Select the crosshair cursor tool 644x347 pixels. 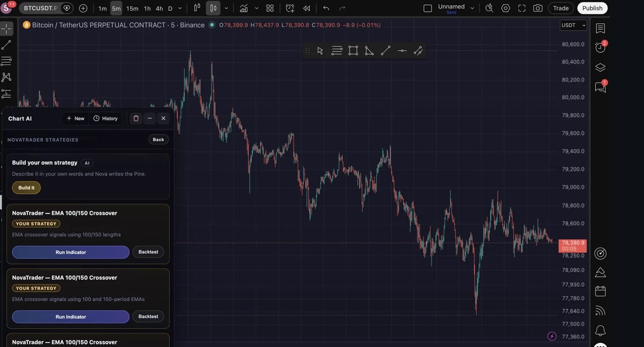click(7, 29)
